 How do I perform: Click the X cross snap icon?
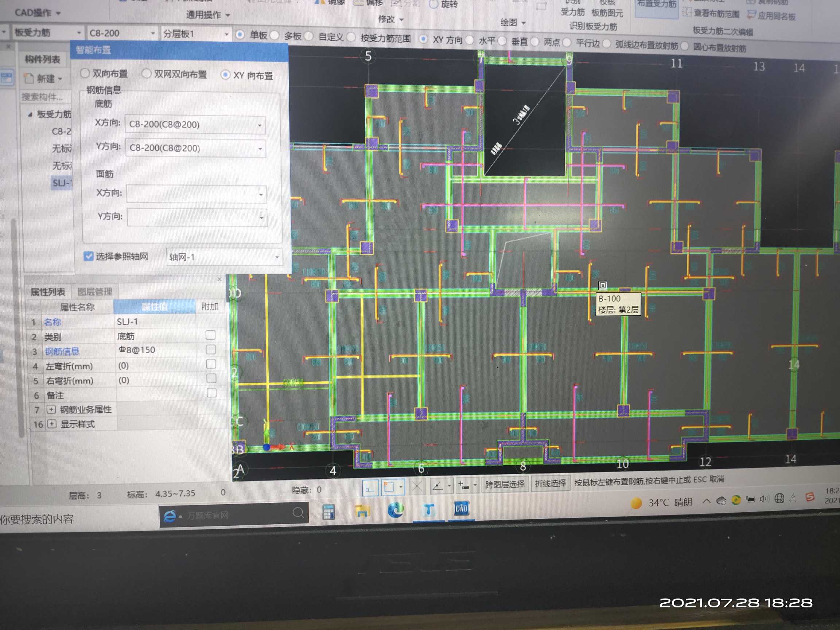[417, 486]
